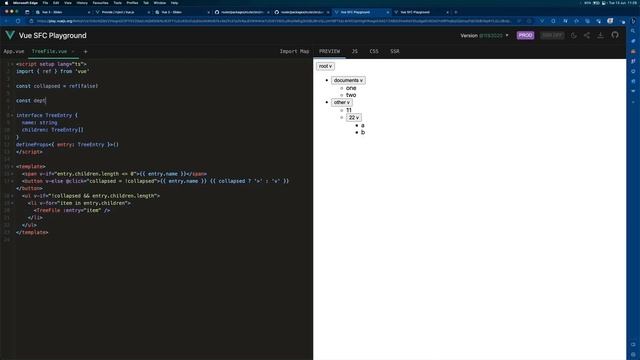Switch to the PREVIEW output tab
Screen dimensions: 640x360
[x=329, y=51]
